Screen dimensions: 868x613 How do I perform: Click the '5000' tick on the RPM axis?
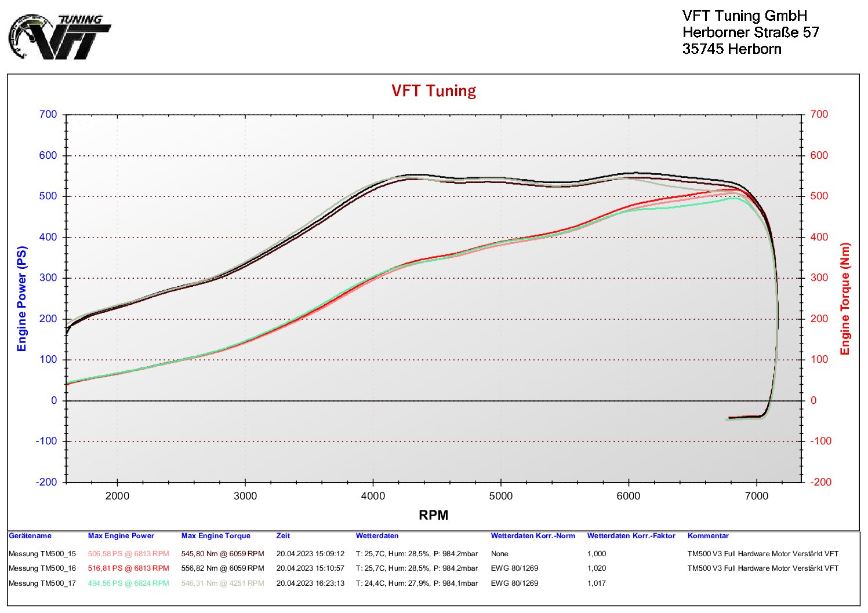click(501, 496)
